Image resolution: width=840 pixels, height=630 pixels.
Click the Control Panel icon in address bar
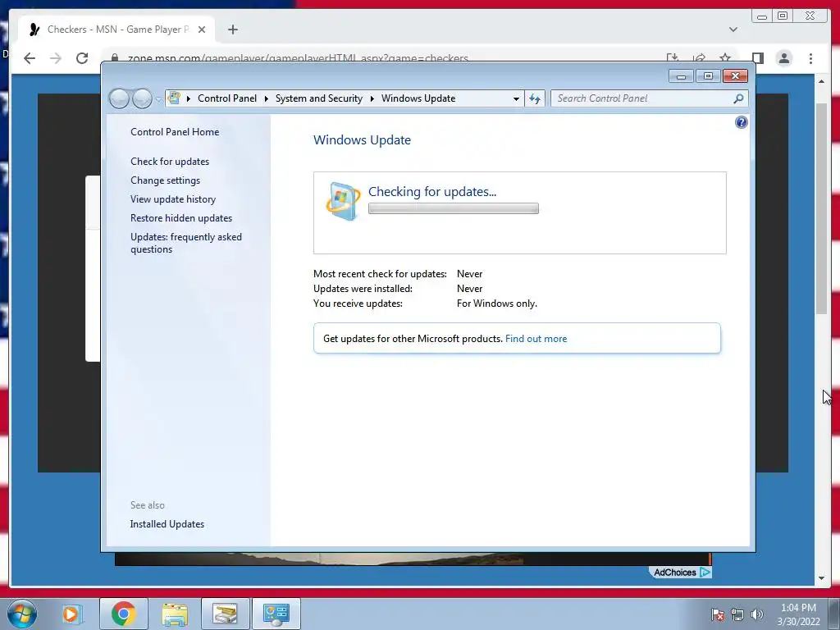point(174,98)
